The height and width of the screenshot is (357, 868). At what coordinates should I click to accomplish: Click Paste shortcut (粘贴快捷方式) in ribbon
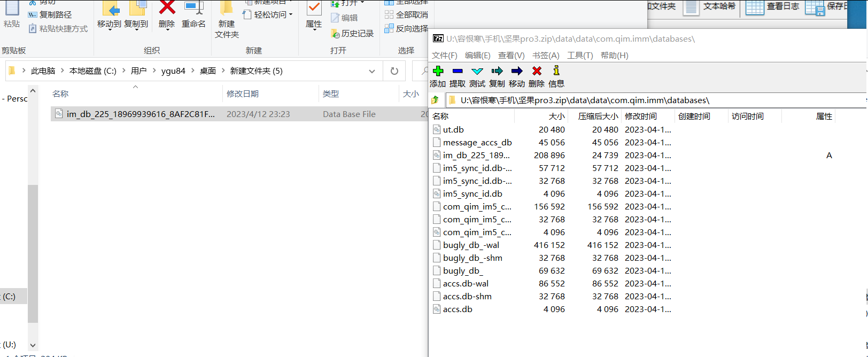pyautogui.click(x=58, y=29)
